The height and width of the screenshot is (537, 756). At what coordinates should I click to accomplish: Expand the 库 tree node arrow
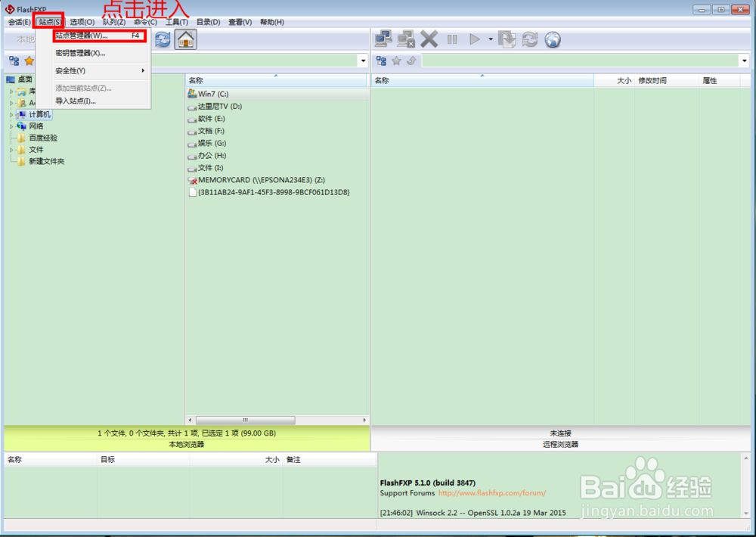point(11,92)
